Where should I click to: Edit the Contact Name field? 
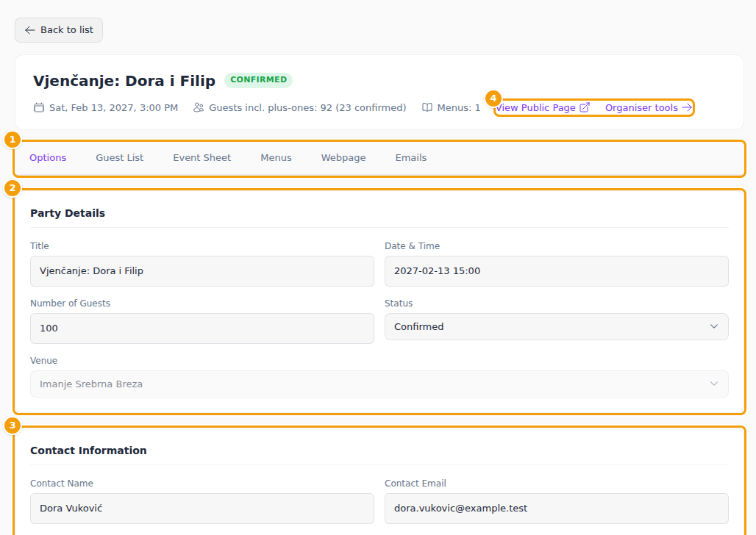202,509
